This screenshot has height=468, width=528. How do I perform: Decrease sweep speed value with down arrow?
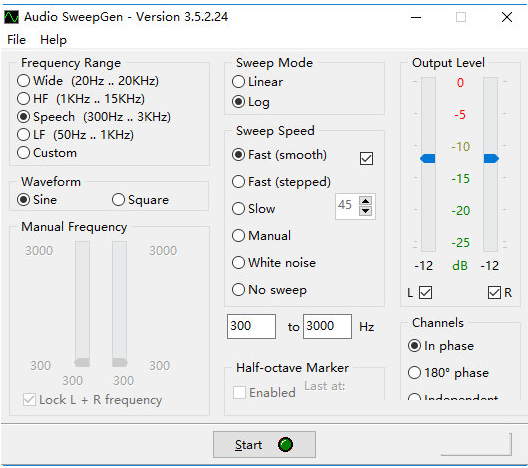pos(365,211)
